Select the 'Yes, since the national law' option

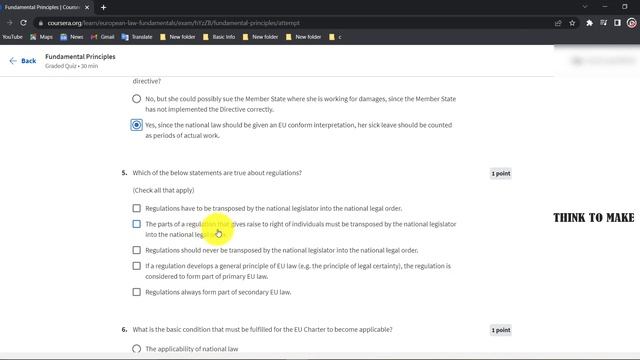136,125
